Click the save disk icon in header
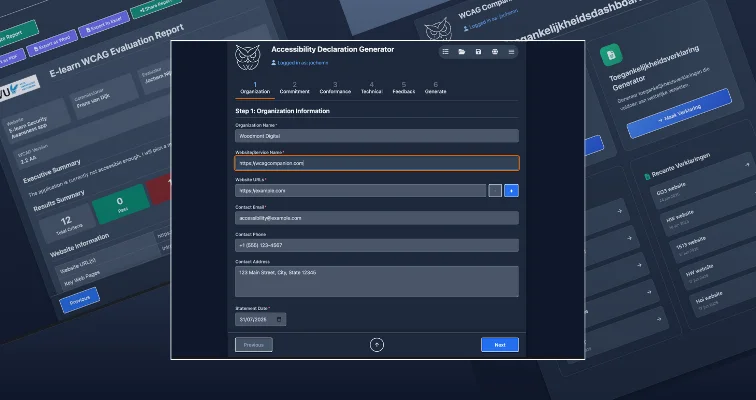 [478, 51]
